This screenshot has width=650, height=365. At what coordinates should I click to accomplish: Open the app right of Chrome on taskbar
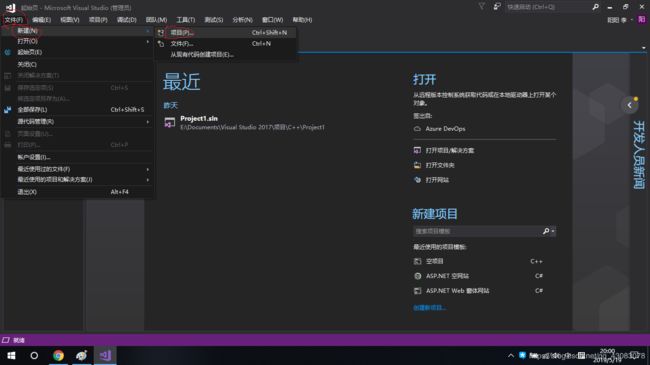point(82,355)
